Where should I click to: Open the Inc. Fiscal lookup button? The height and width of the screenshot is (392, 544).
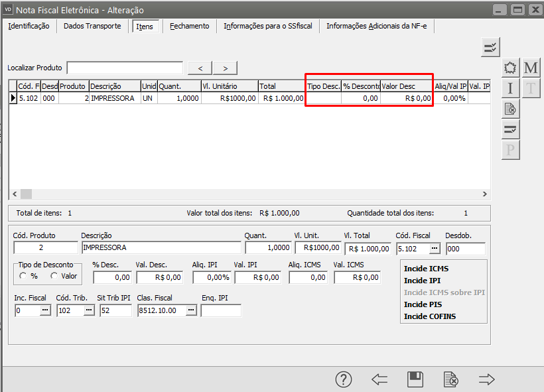(45, 310)
